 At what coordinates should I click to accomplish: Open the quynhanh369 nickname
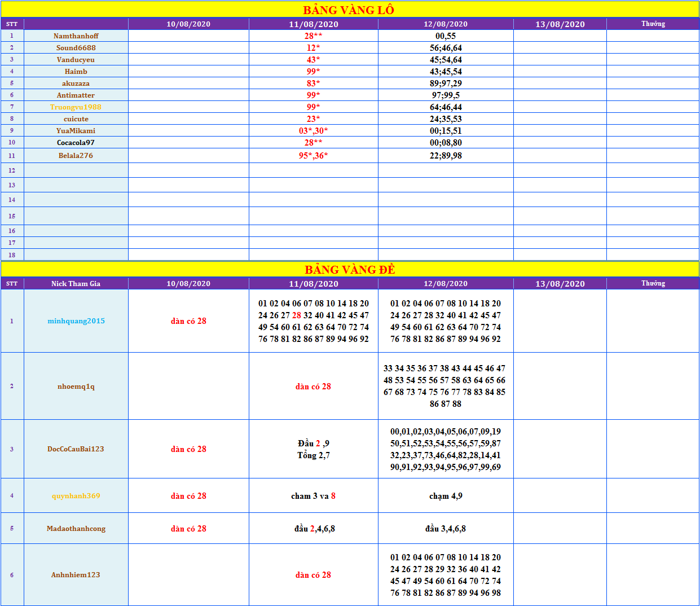tap(76, 496)
